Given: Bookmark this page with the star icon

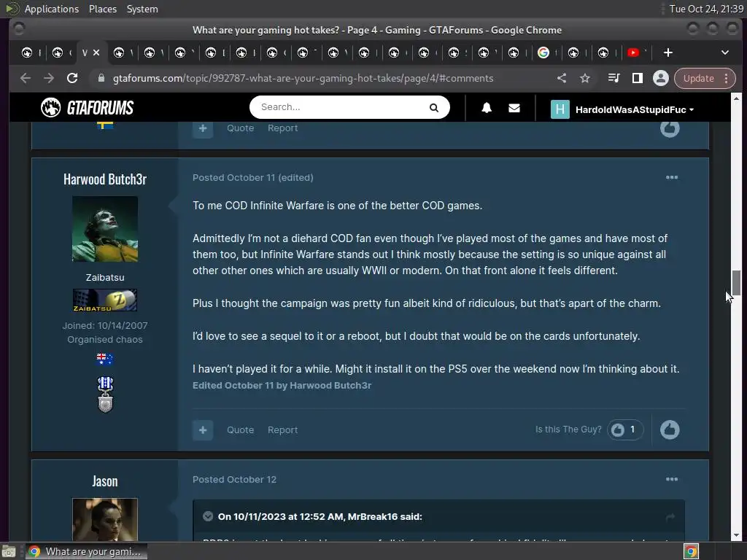Looking at the screenshot, I should pos(584,78).
